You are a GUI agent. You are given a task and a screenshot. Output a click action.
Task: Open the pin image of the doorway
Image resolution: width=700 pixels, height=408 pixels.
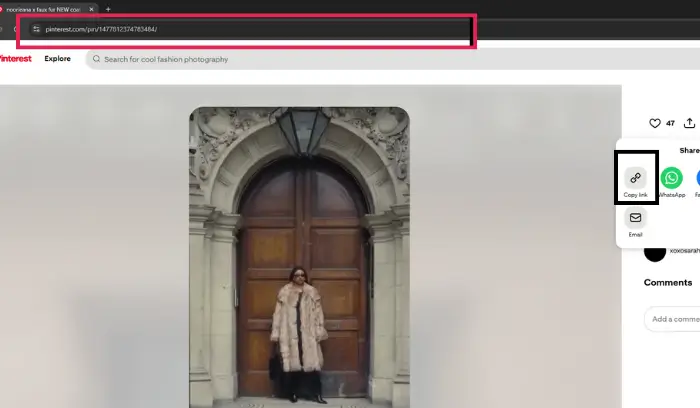(300, 257)
